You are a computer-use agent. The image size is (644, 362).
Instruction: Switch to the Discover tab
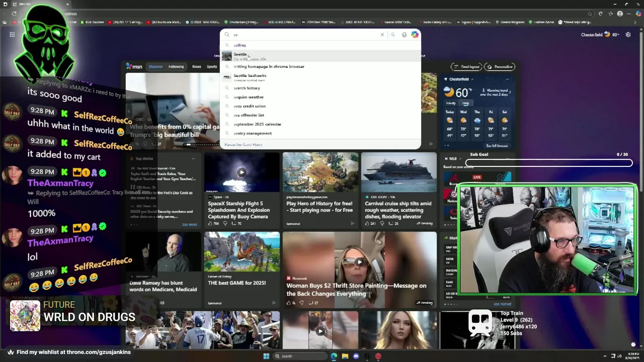(x=155, y=66)
